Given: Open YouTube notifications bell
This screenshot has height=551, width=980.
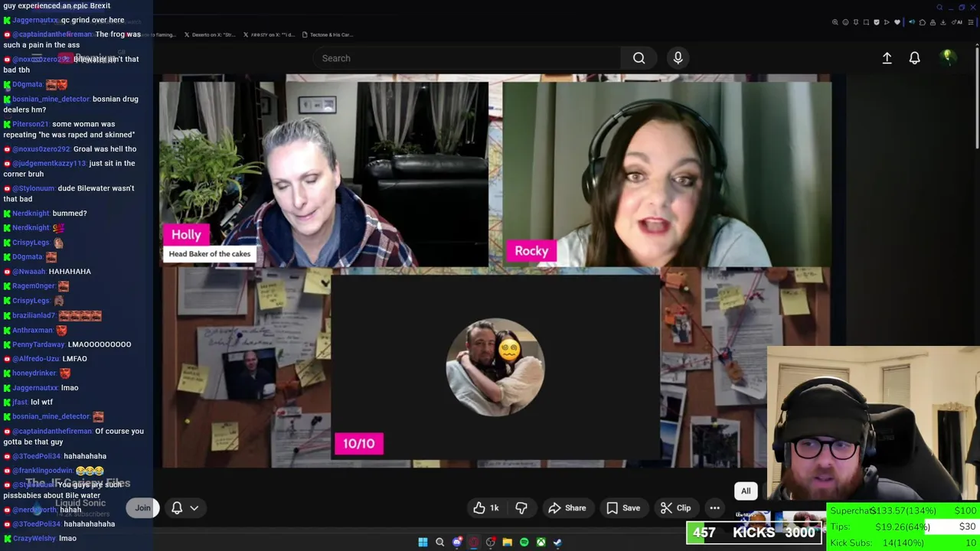Looking at the screenshot, I should point(914,58).
